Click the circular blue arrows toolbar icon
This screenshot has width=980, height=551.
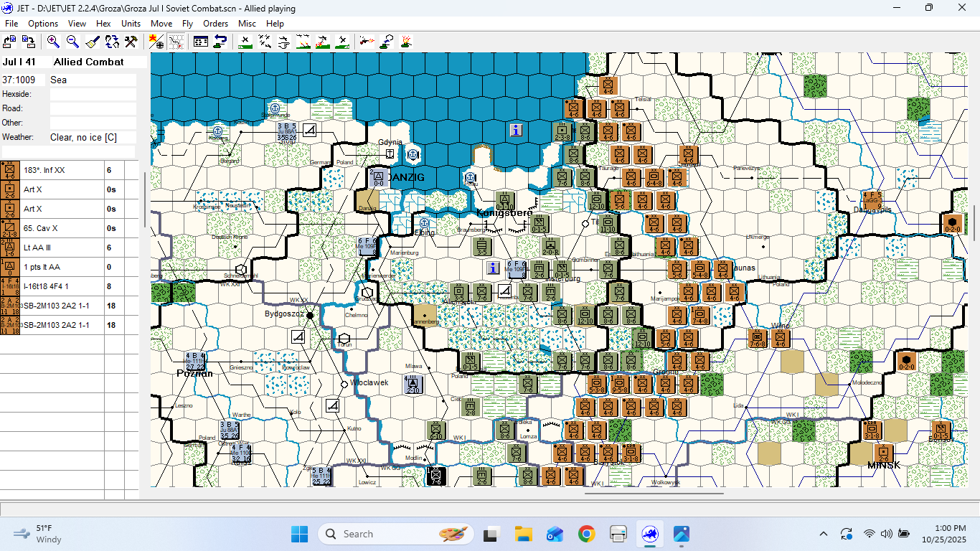coord(111,42)
